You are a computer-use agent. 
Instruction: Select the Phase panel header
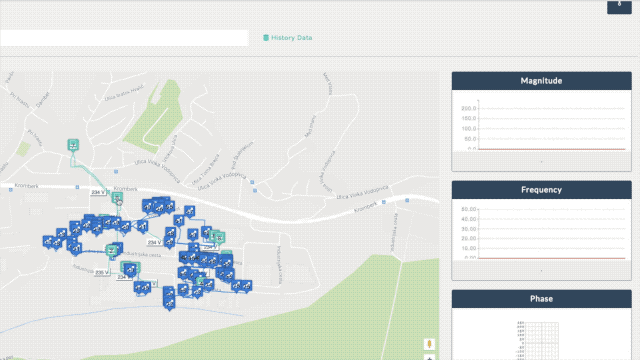coord(541,299)
